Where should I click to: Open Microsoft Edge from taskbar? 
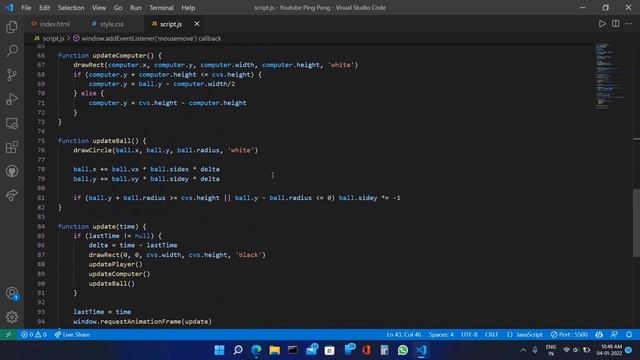256,350
